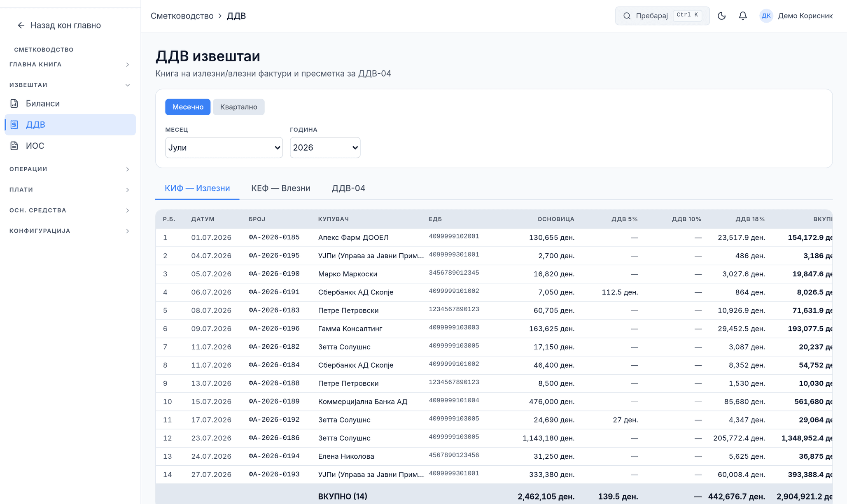Click invoice number ФА-2026-0195
The image size is (847, 504).
pyautogui.click(x=274, y=256)
